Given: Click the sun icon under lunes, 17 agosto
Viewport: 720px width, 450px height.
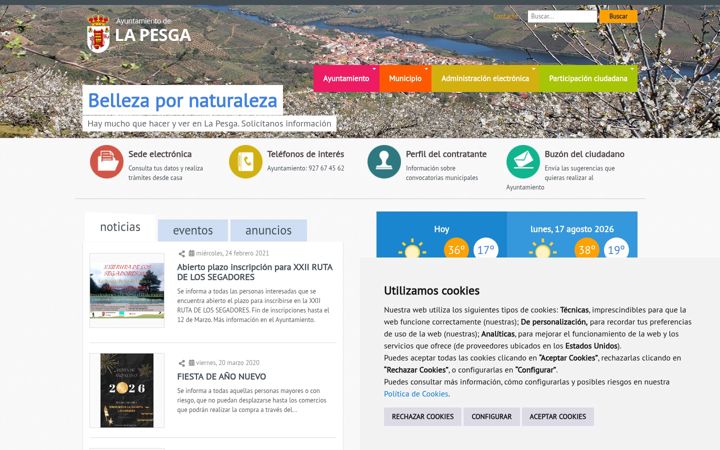Looking at the screenshot, I should [542, 248].
